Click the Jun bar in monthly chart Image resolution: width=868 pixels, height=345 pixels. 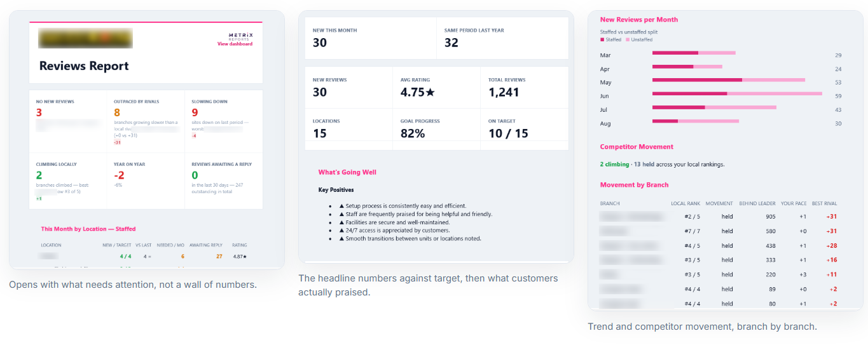(737, 93)
